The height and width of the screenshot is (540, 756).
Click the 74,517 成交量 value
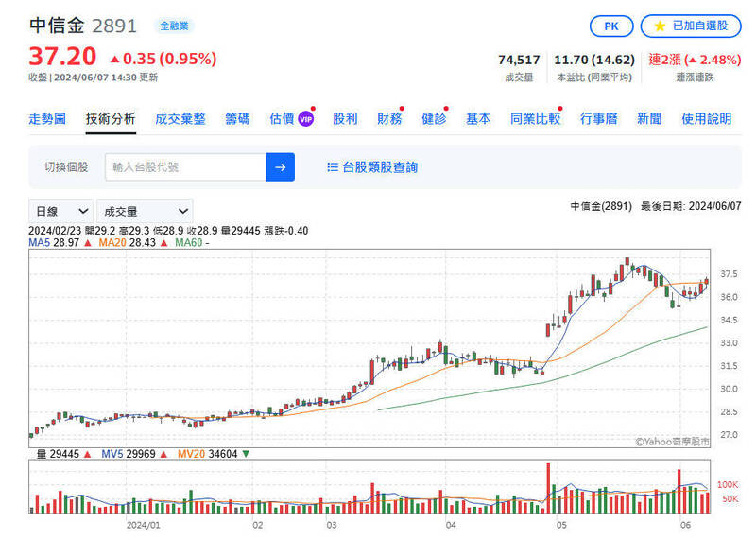pyautogui.click(x=519, y=60)
